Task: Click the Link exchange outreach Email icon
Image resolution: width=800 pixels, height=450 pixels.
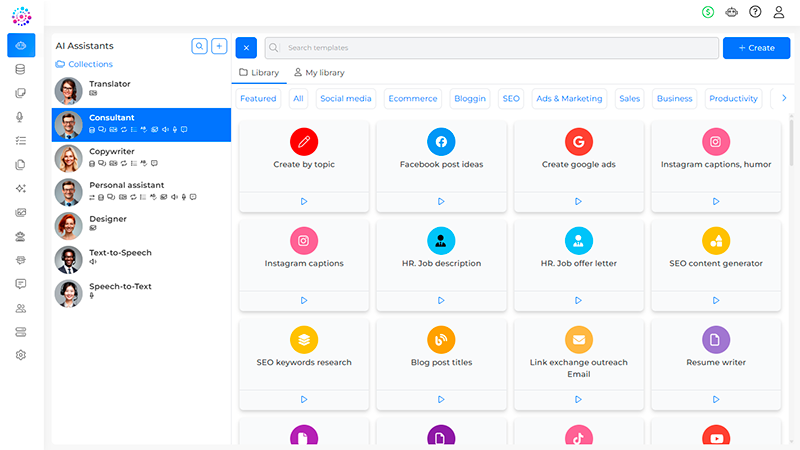Action: (x=579, y=340)
